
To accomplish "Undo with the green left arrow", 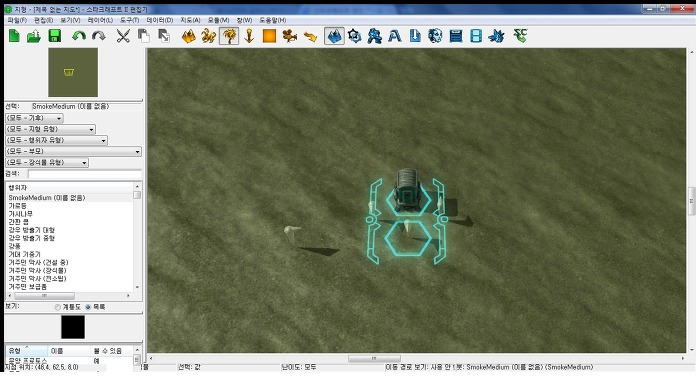I will (79, 36).
